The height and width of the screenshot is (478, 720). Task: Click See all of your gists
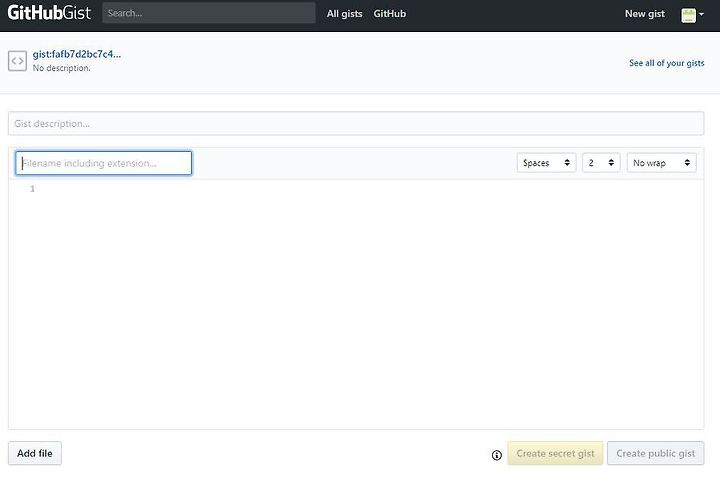666,63
